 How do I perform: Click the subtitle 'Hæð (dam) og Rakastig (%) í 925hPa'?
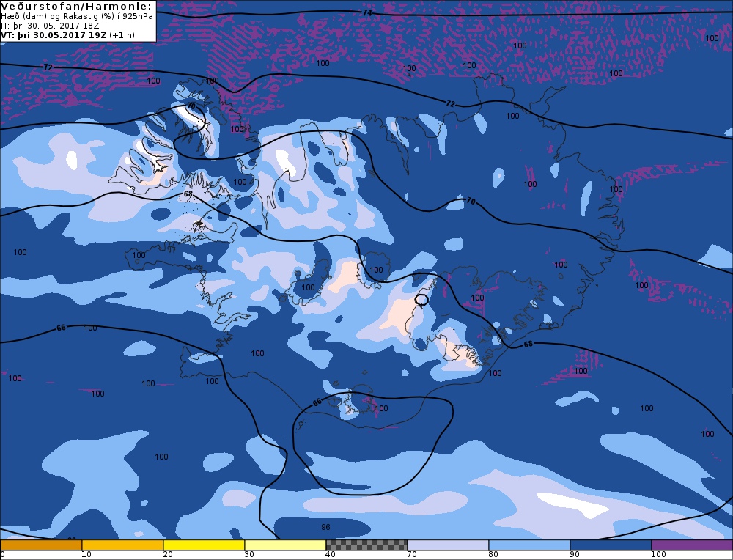click(77, 16)
